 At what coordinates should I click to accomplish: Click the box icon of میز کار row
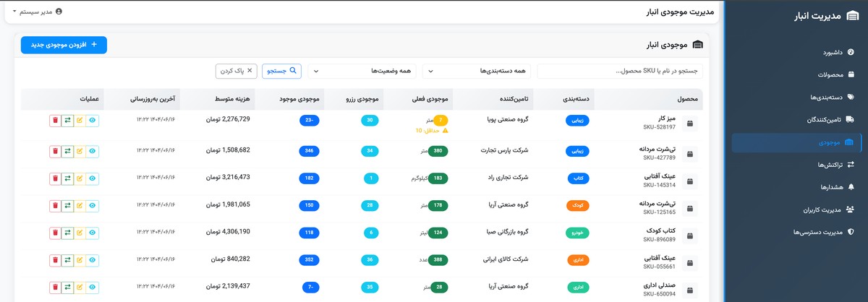pyautogui.click(x=690, y=124)
